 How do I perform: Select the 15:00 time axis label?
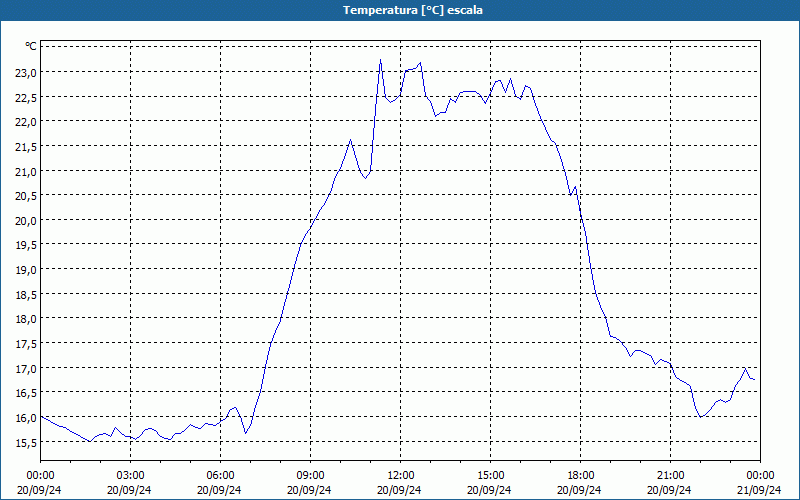point(490,476)
